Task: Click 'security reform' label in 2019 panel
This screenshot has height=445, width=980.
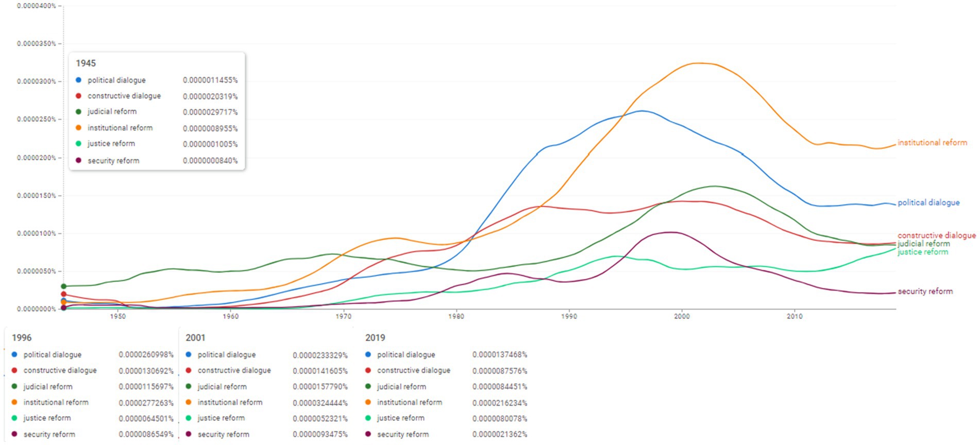Action: (403, 435)
